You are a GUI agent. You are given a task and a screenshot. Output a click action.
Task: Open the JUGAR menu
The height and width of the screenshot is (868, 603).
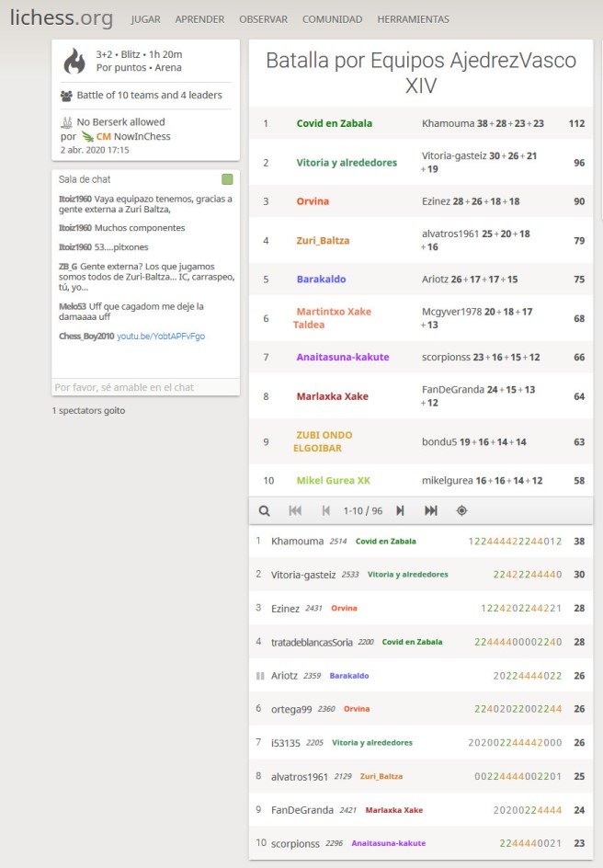[145, 19]
